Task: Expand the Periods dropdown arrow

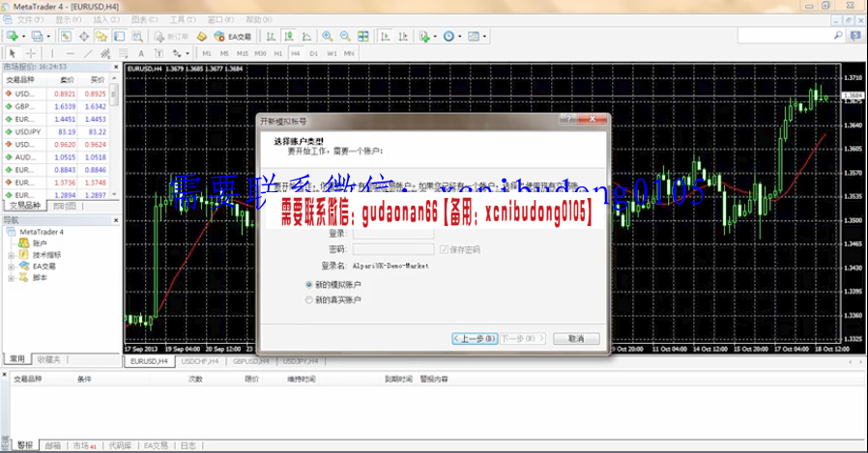Action: tap(459, 37)
